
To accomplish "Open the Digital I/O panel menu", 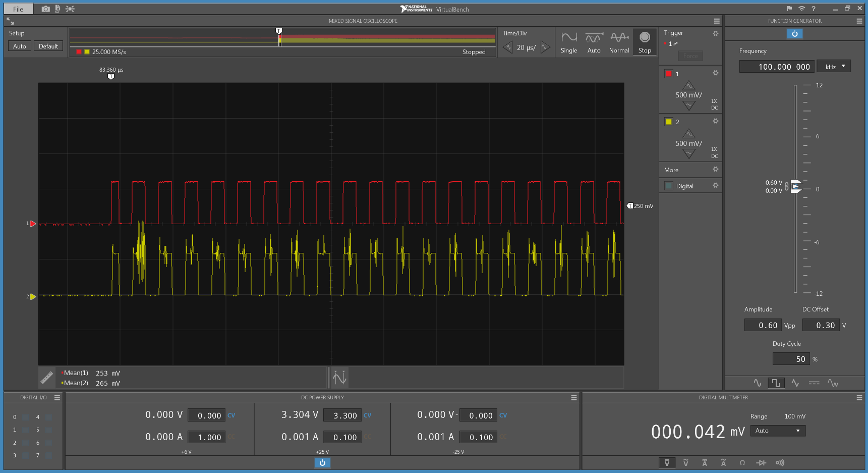I will click(x=57, y=398).
